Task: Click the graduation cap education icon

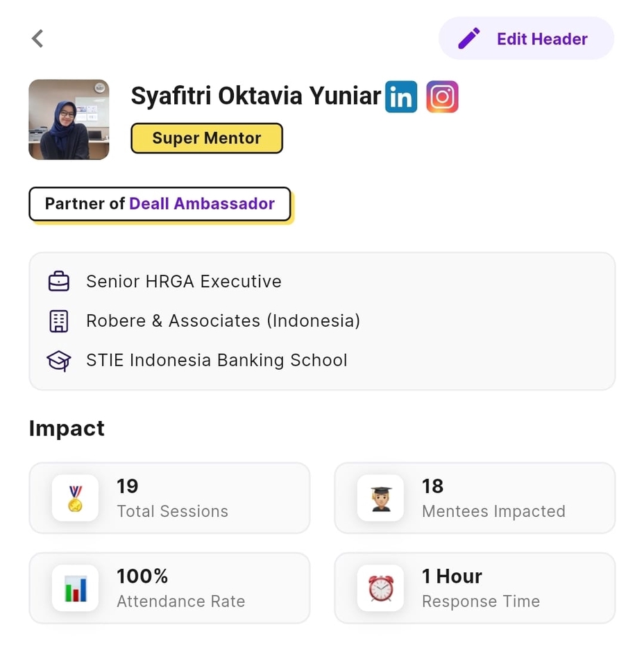Action: pos(58,361)
